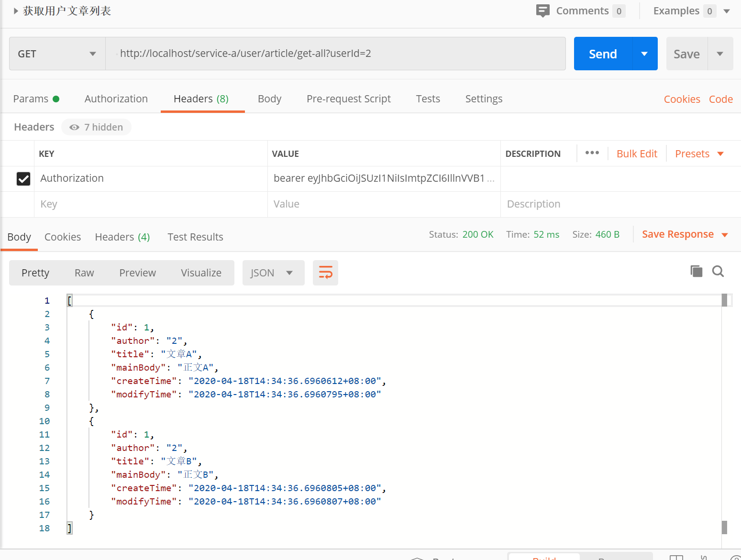The image size is (741, 560).
Task: Click line number 10 in response
Action: click(x=44, y=421)
